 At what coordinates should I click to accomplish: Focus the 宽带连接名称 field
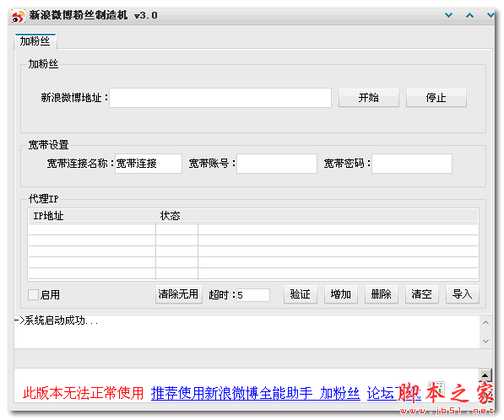[149, 164]
